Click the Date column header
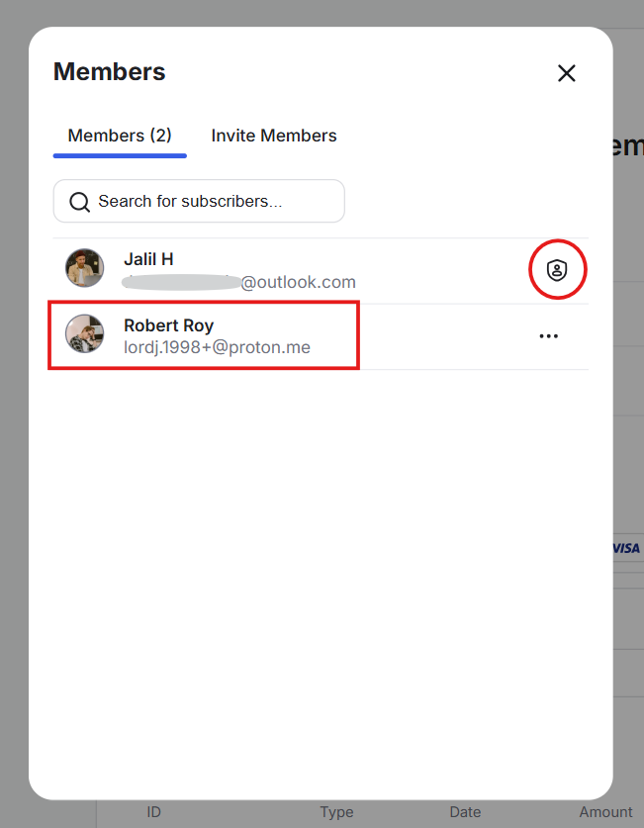 [465, 812]
